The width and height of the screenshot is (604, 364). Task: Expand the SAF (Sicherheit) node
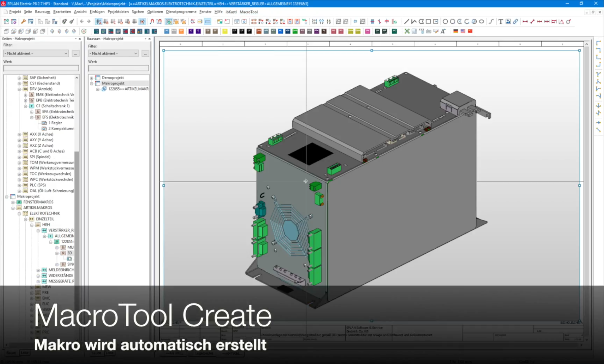[19, 78]
